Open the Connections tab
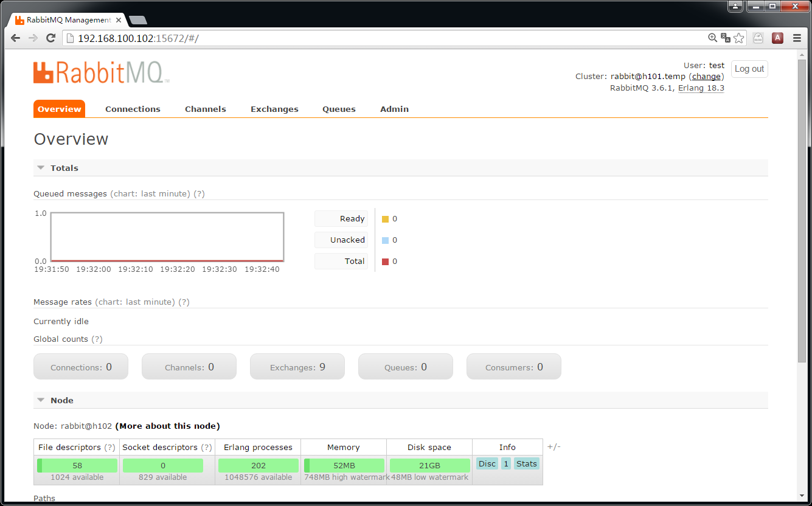812x506 pixels. tap(133, 109)
